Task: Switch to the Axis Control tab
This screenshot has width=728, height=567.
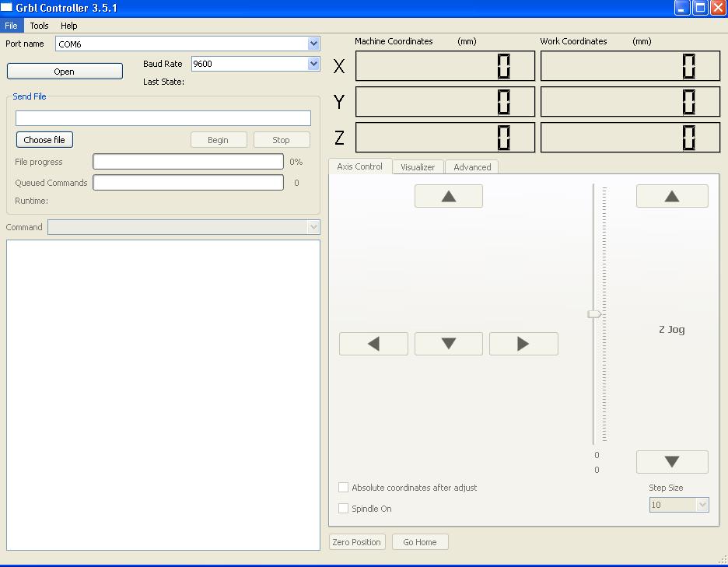Action: click(360, 166)
